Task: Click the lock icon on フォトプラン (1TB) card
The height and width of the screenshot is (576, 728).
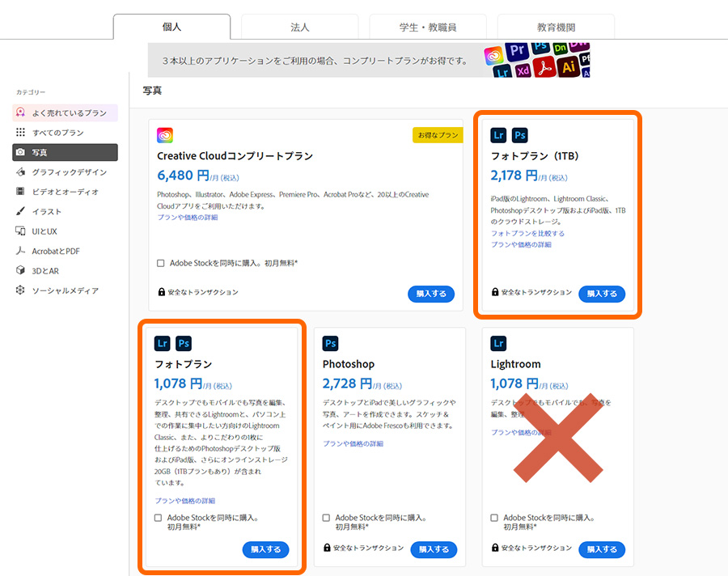Action: (495, 292)
